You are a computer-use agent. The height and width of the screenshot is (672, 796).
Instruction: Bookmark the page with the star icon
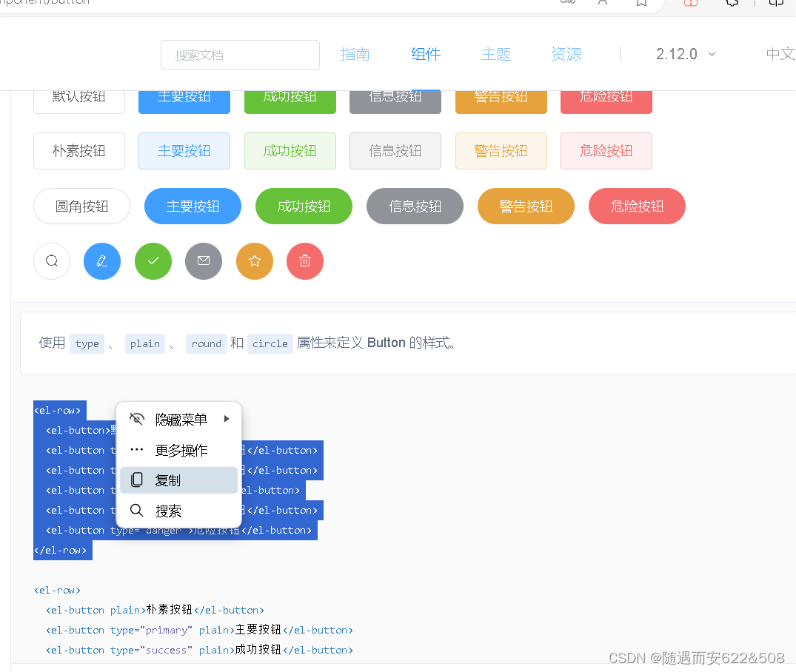tap(642, 1)
